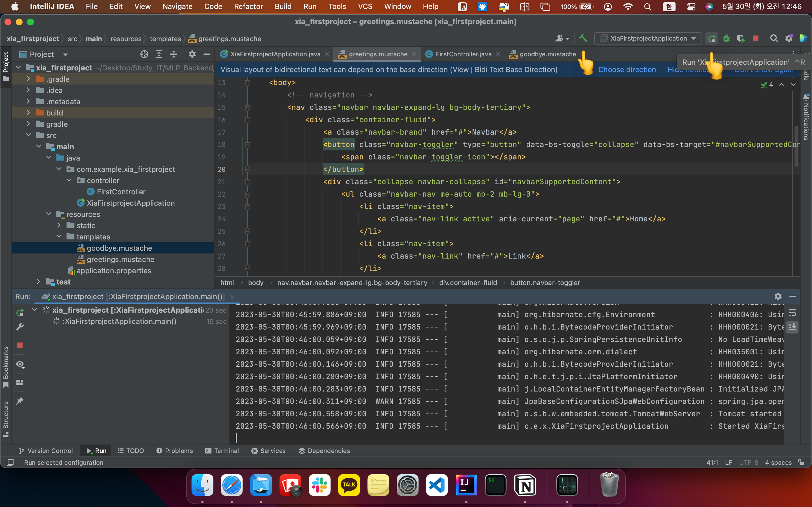Click Choose direction link in notification
The height and width of the screenshot is (507, 812).
point(627,70)
